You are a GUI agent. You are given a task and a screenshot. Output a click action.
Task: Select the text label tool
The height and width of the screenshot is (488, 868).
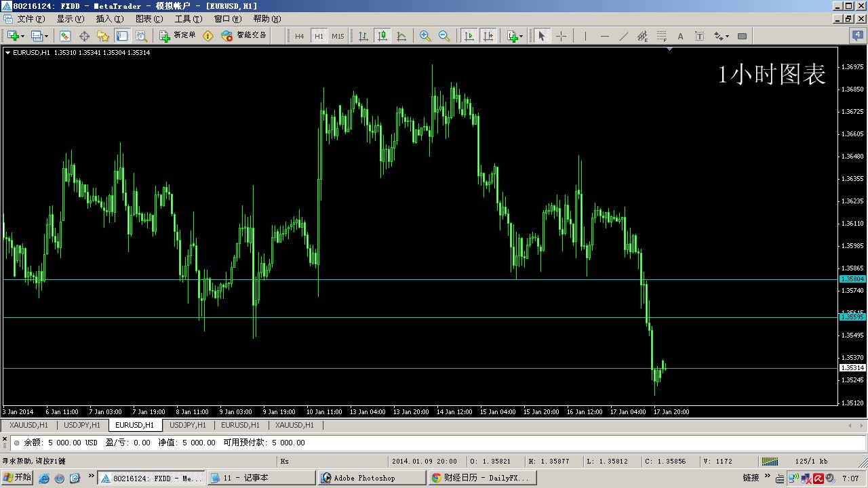pos(700,36)
